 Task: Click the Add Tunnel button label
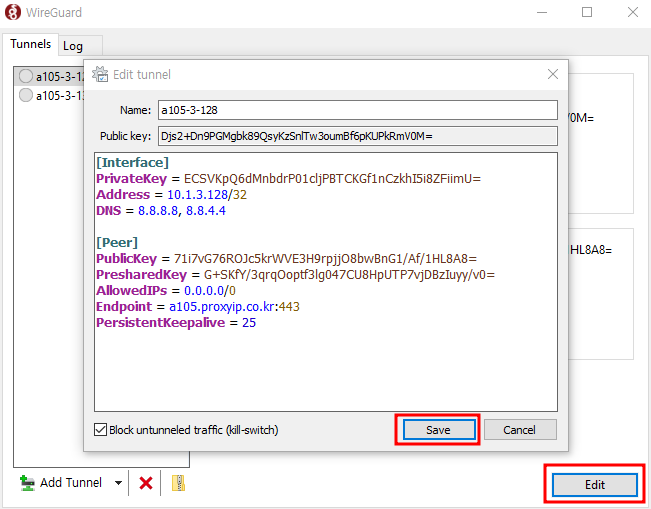(x=71, y=483)
